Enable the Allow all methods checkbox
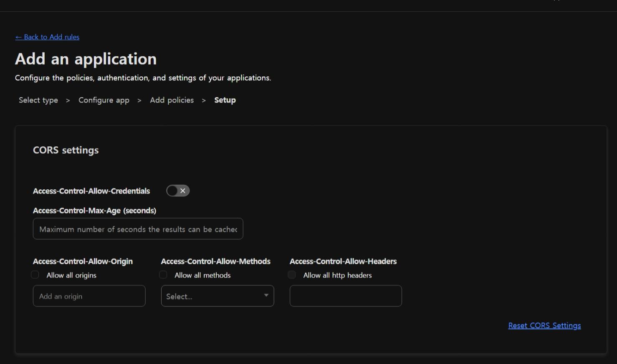617x364 pixels. pyautogui.click(x=163, y=275)
